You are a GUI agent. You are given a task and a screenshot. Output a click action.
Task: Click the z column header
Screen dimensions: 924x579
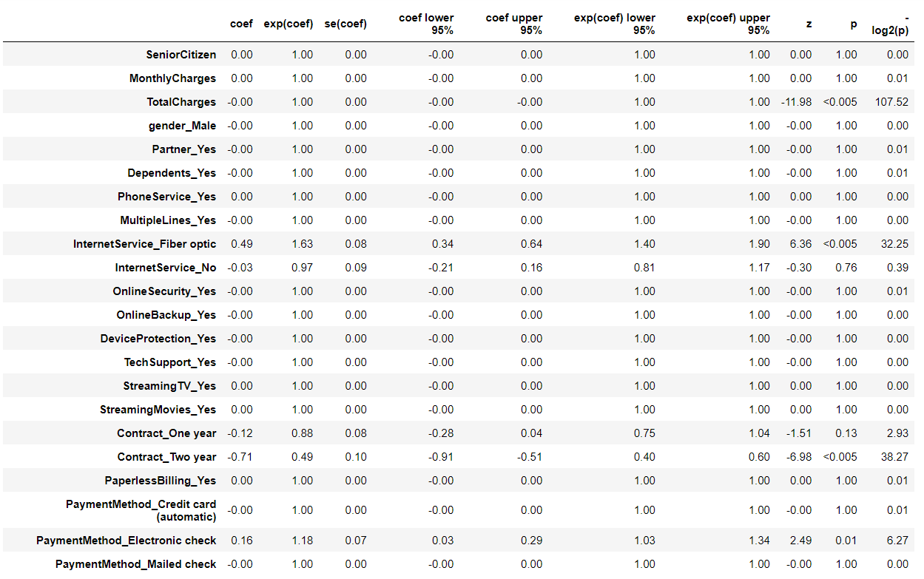pos(809,24)
